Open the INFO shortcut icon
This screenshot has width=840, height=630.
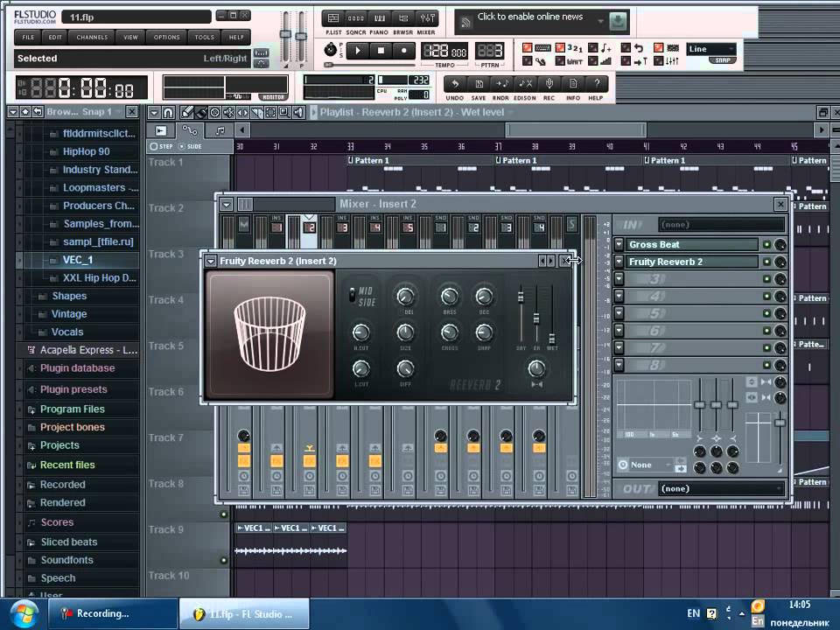[573, 84]
